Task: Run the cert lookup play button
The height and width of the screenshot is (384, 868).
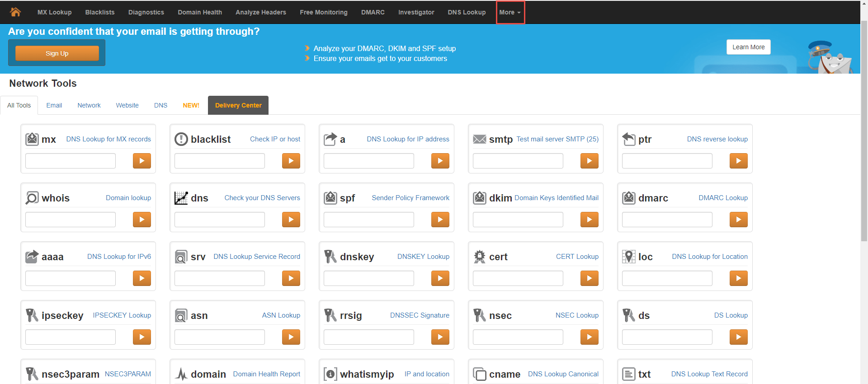Action: tap(590, 278)
